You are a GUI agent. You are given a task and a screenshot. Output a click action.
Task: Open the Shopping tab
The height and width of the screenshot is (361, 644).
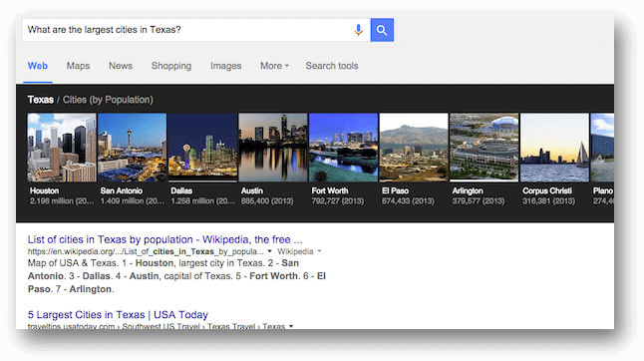(x=171, y=66)
